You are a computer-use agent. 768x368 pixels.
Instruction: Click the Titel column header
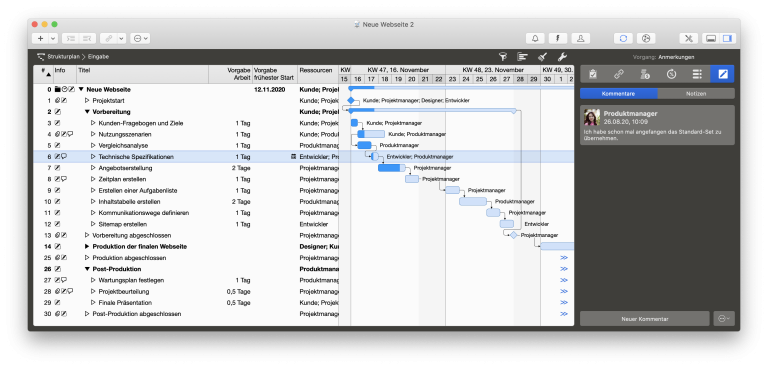tap(143, 74)
